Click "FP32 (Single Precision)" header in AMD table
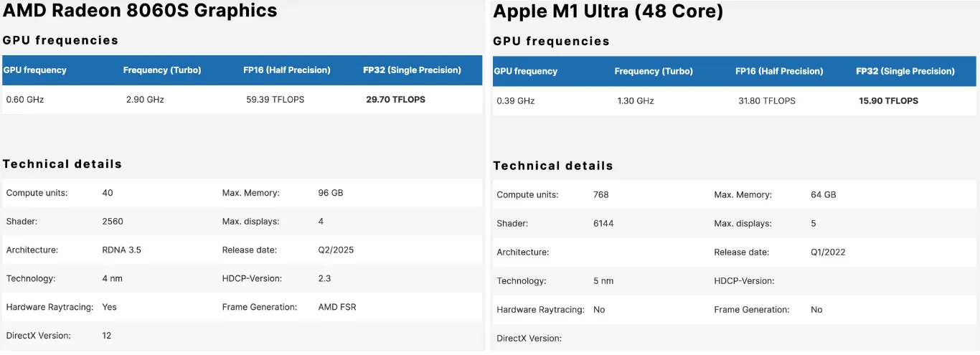This screenshot has width=980, height=355. pyautogui.click(x=413, y=70)
